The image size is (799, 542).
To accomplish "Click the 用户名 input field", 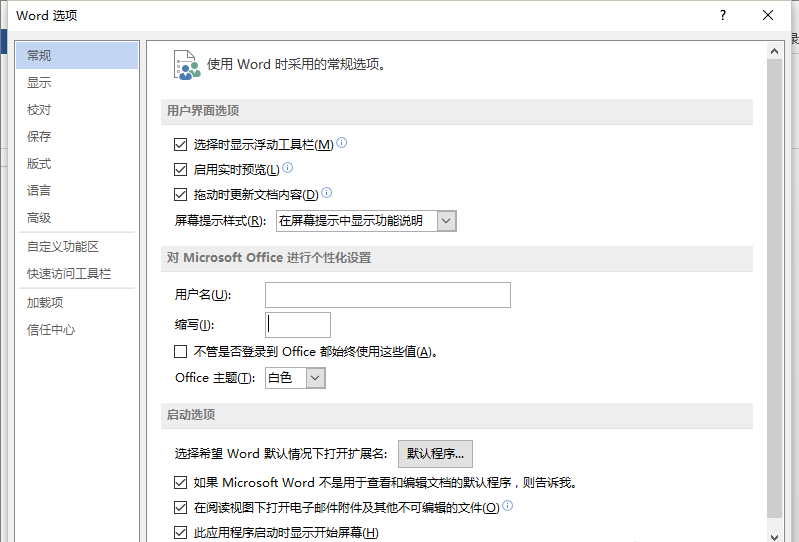I will (388, 295).
